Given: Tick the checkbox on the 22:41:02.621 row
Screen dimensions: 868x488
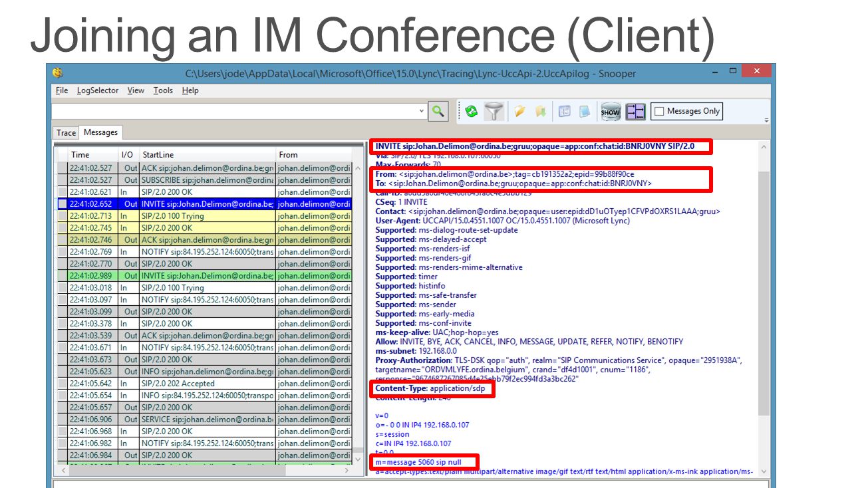Looking at the screenshot, I should click(63, 192).
